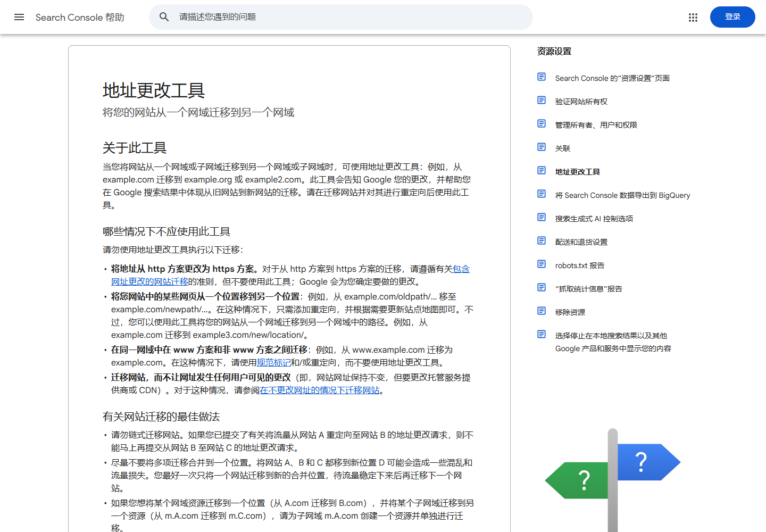Click the signpost question-mark illustration
Image resolution: width=766 pixels, height=532 pixels.
pyautogui.click(x=613, y=480)
